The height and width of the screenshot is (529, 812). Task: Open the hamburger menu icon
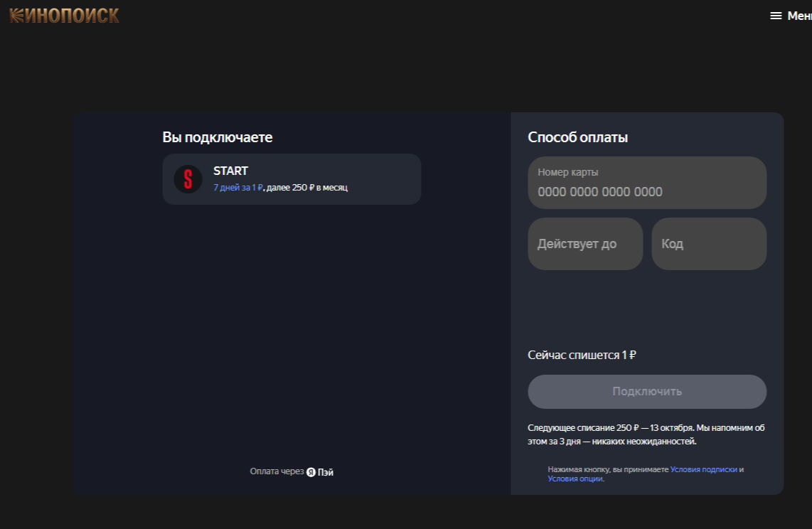[x=776, y=16]
